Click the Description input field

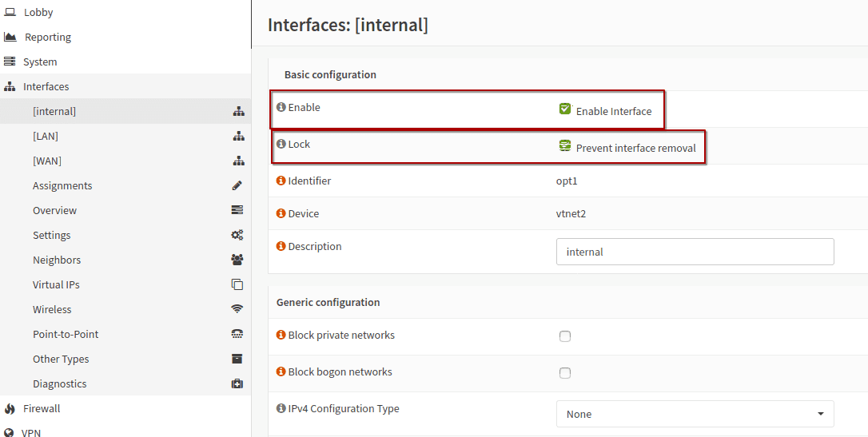[x=695, y=252]
